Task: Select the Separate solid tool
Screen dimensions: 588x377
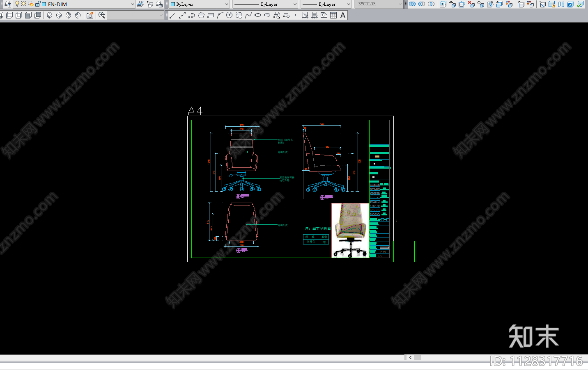Action: tap(561, 4)
